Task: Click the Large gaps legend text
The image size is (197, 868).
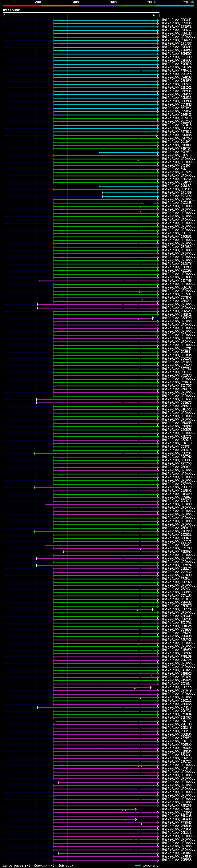Action: tap(38, 866)
